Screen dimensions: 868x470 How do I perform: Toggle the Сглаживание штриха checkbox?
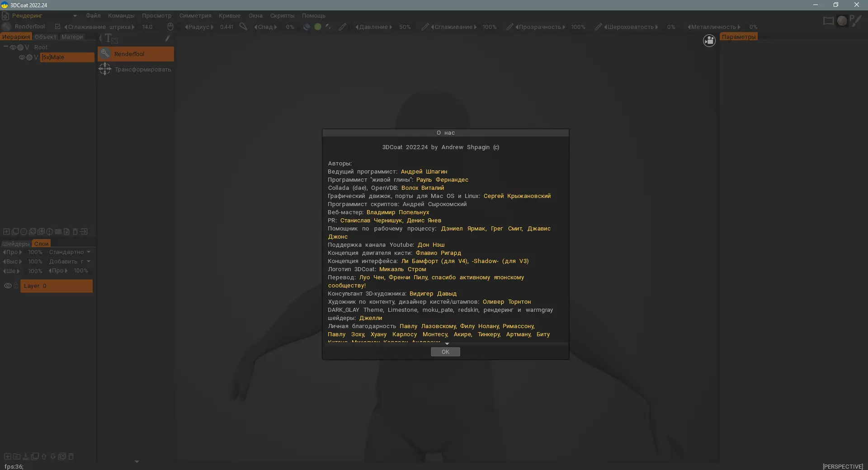(x=57, y=27)
